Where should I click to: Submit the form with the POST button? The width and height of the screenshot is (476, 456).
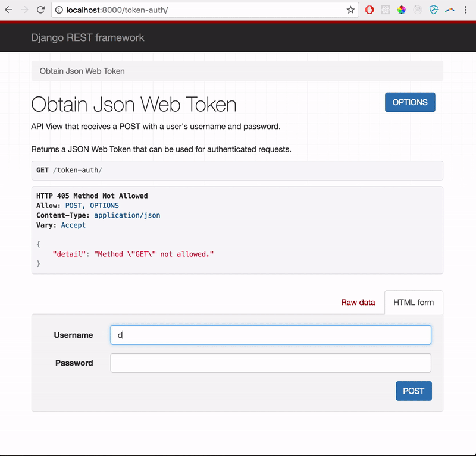(x=414, y=391)
